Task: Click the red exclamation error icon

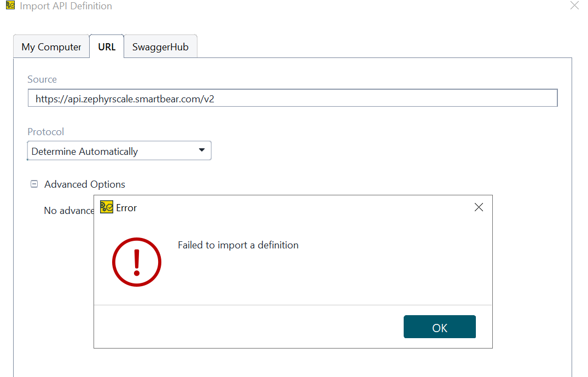Action: (x=137, y=262)
